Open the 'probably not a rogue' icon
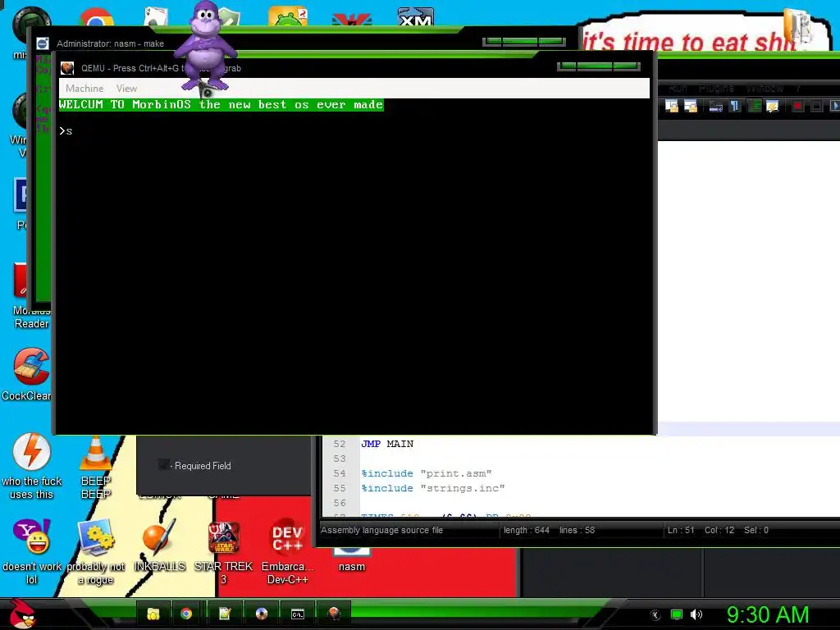Viewport: 840px width, 630px height. click(95, 552)
